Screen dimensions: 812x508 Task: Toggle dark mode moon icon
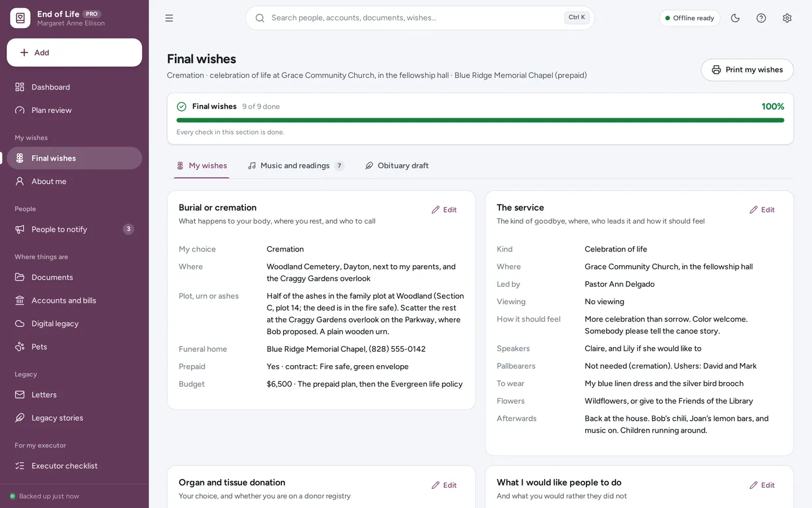pos(735,18)
